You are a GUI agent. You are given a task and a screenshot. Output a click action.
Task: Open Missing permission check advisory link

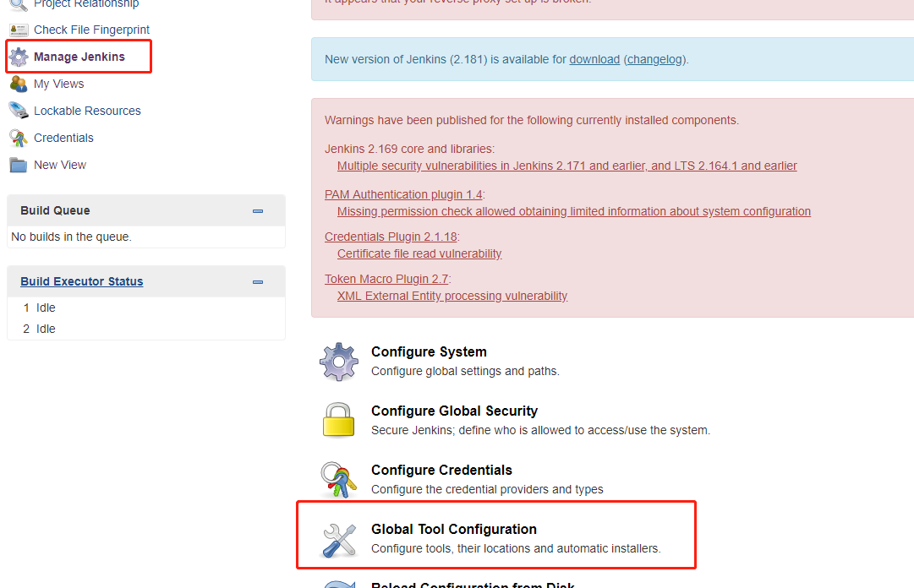(x=574, y=211)
